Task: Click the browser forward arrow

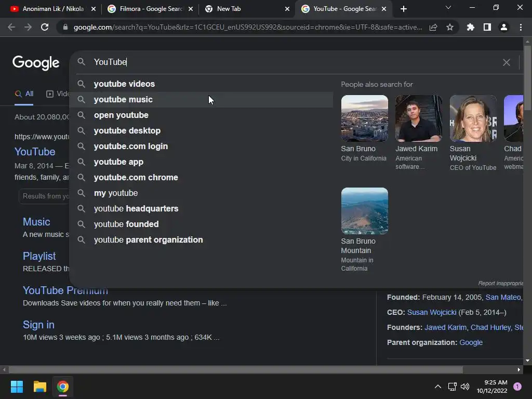Action: (x=28, y=27)
